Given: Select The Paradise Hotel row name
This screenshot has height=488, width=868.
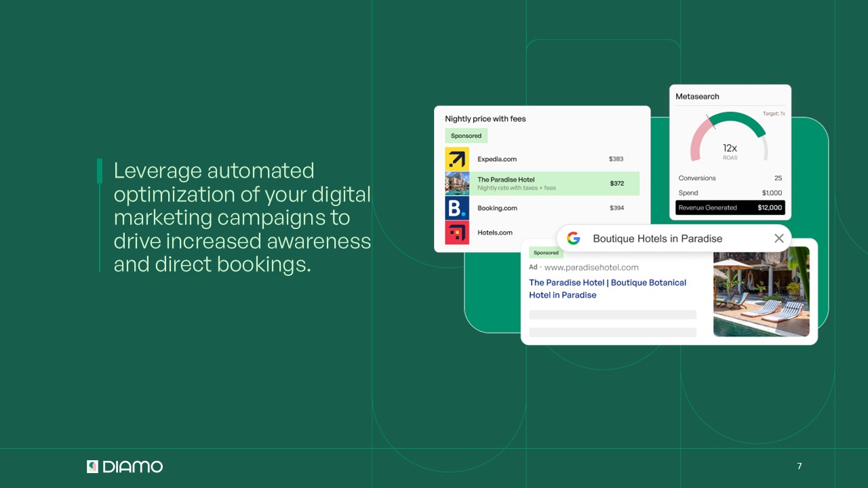Looking at the screenshot, I should click(506, 180).
